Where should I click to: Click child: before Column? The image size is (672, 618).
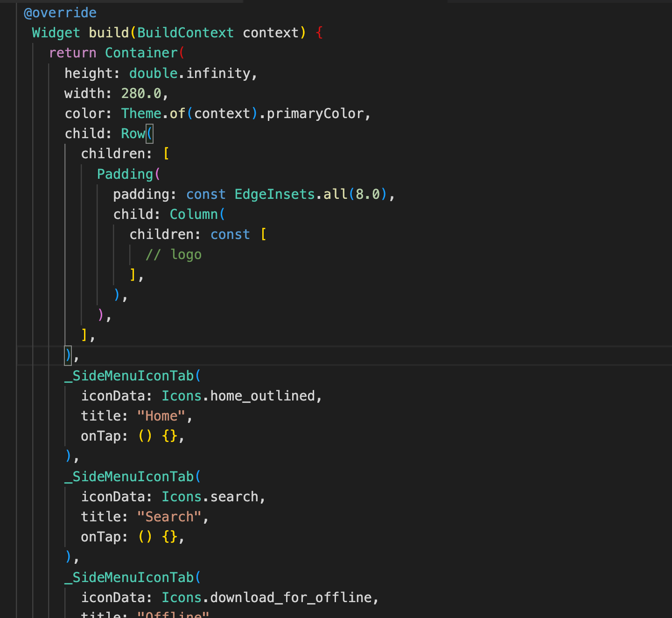[x=137, y=214]
